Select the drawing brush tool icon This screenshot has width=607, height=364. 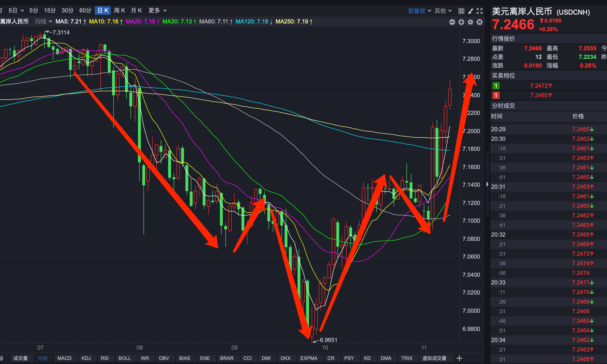coord(470,11)
